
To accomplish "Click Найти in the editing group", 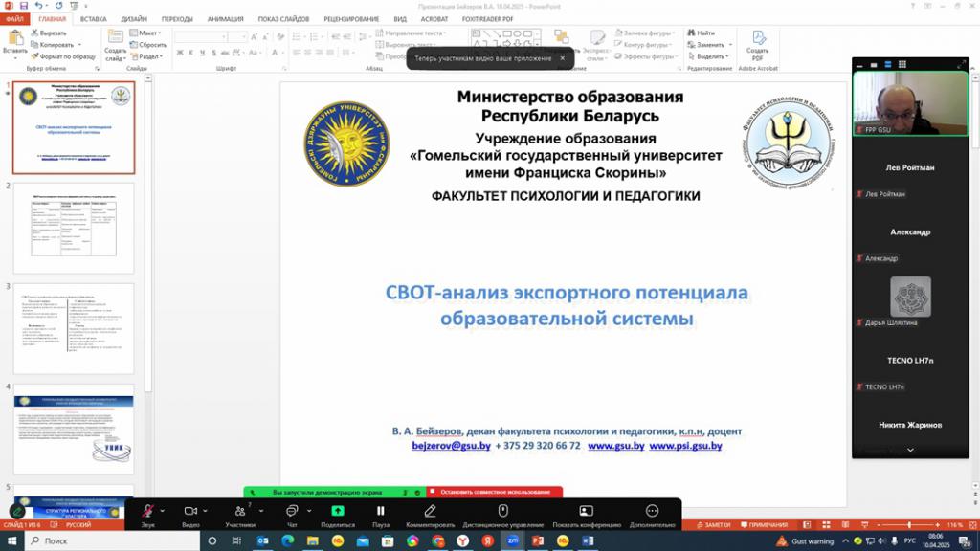I will [702, 33].
